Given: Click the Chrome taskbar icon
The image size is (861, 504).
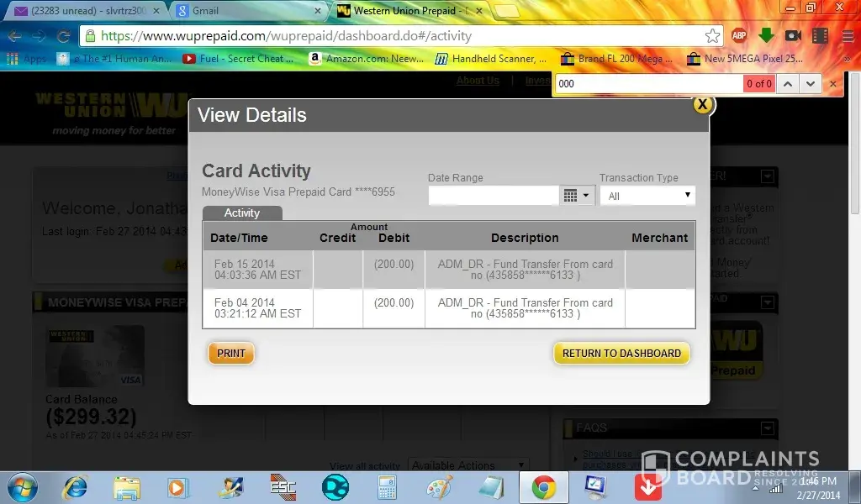Looking at the screenshot, I should click(x=544, y=487).
